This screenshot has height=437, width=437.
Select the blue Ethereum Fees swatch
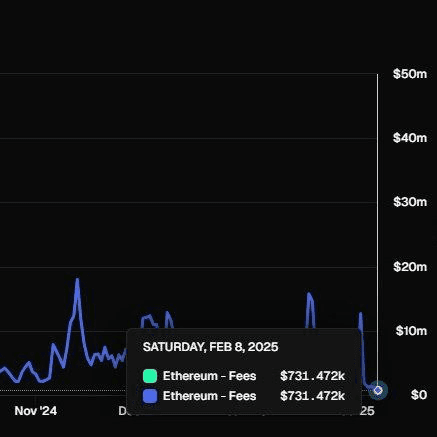pos(150,396)
